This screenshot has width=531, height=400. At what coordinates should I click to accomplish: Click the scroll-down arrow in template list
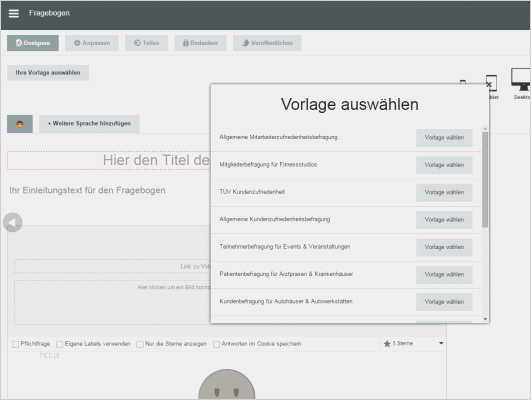[485, 319]
